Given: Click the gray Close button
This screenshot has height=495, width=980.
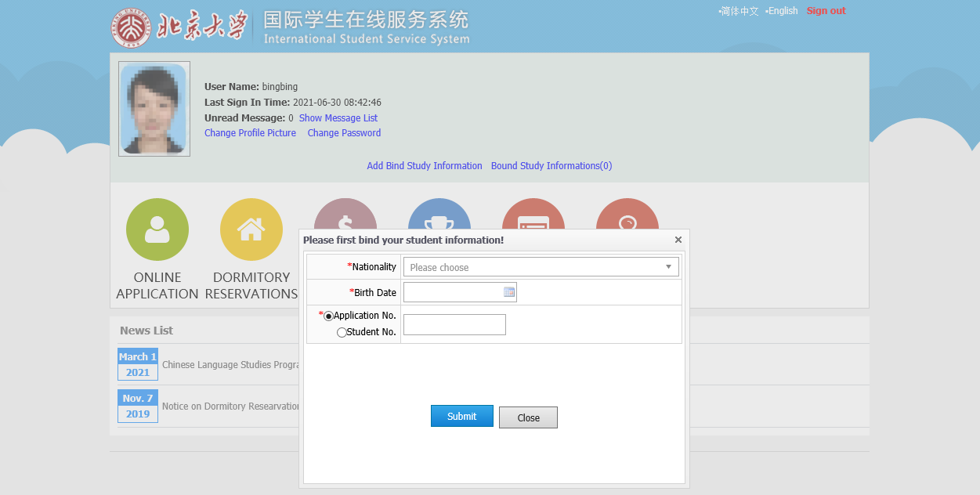Looking at the screenshot, I should tap(528, 417).
